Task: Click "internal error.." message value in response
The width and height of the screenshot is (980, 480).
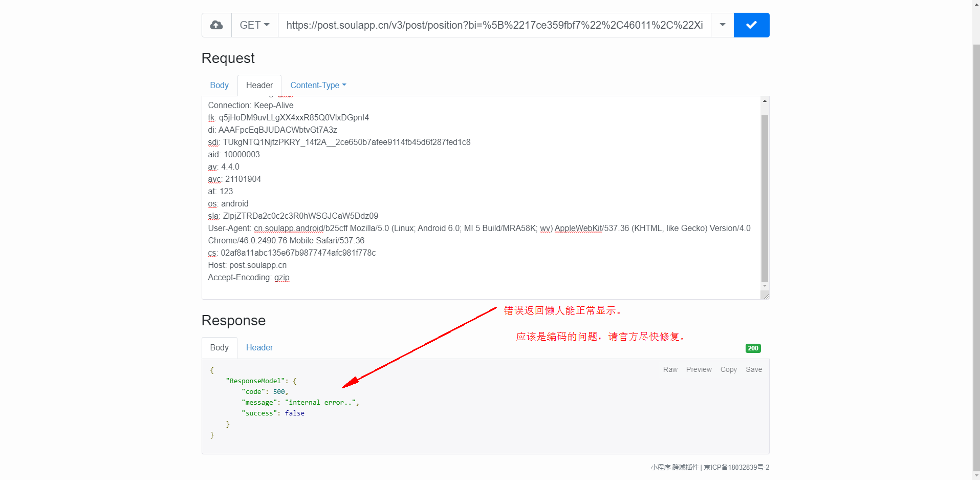Action: [x=320, y=403]
